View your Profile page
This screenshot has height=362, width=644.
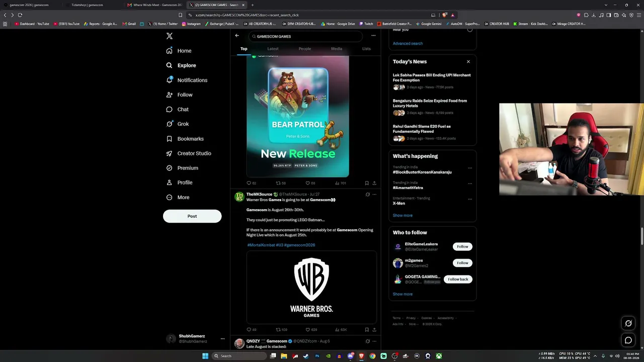coord(179,183)
